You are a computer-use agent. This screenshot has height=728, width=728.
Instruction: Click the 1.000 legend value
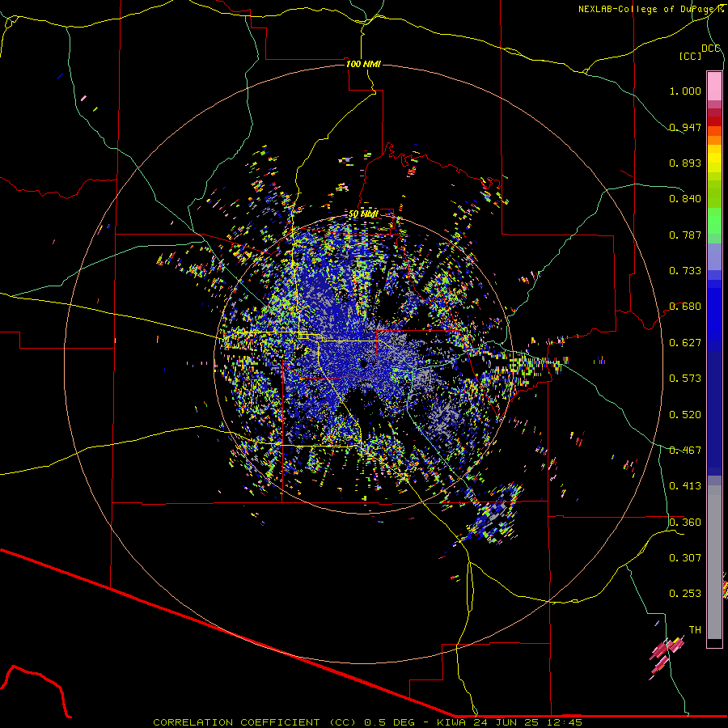[685, 91]
